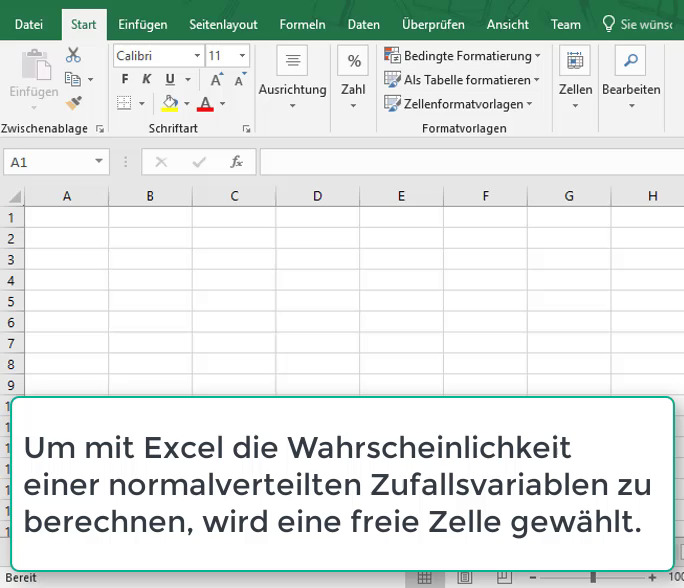The width and height of the screenshot is (684, 588).
Task: Open Zwischenablage dialog launcher
Action: point(100,129)
